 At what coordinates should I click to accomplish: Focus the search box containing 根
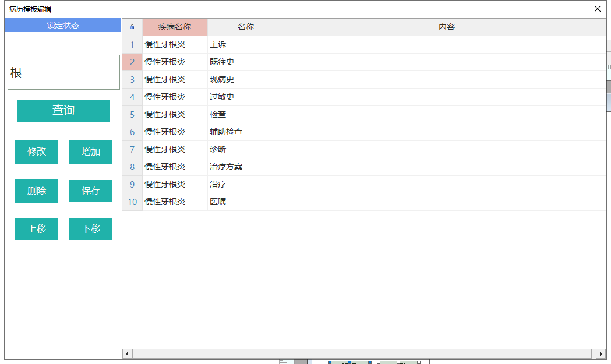pyautogui.click(x=63, y=73)
